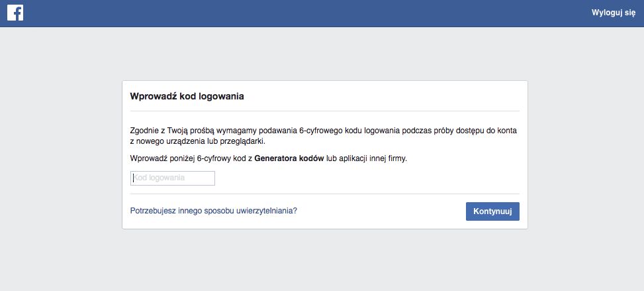Focus the Kod logowania input field

click(173, 178)
